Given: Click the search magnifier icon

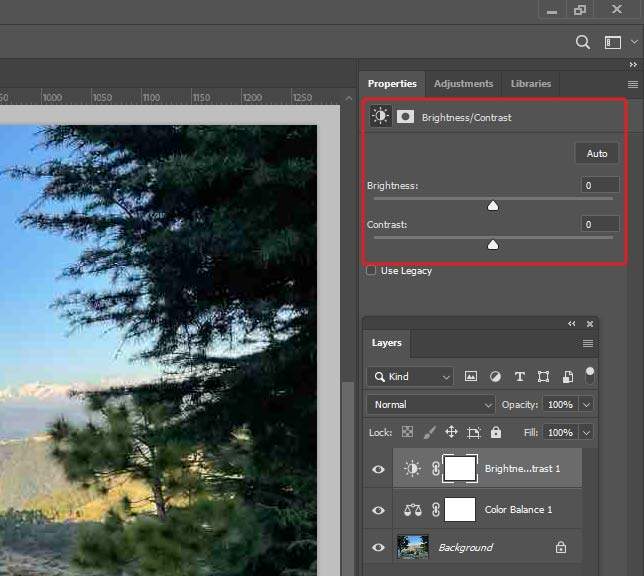Looking at the screenshot, I should click(582, 42).
